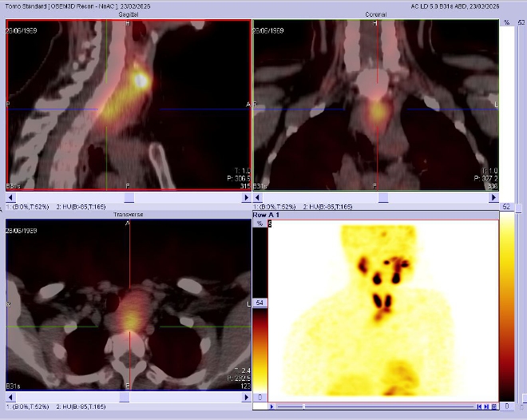Click the MIP frame number box '5'
Viewport: 527px width, 420px height.
coord(270,224)
